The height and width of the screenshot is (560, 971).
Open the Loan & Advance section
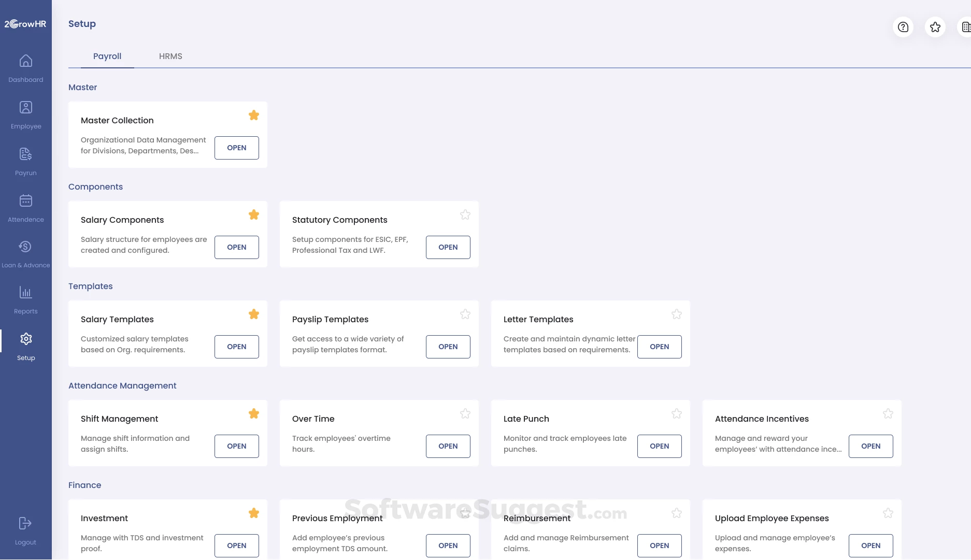click(26, 247)
